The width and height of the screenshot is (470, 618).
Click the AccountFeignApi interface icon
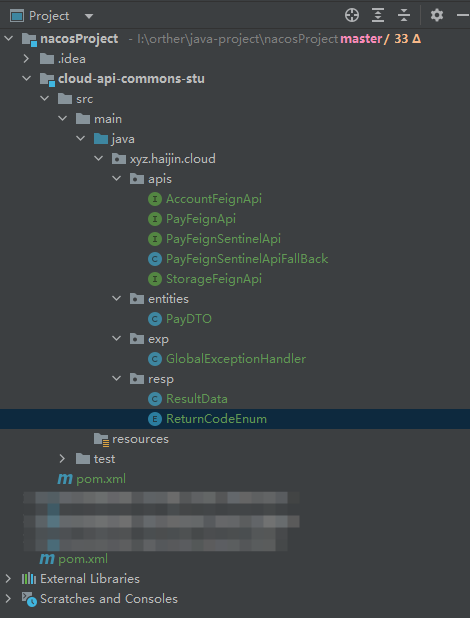tap(155, 199)
